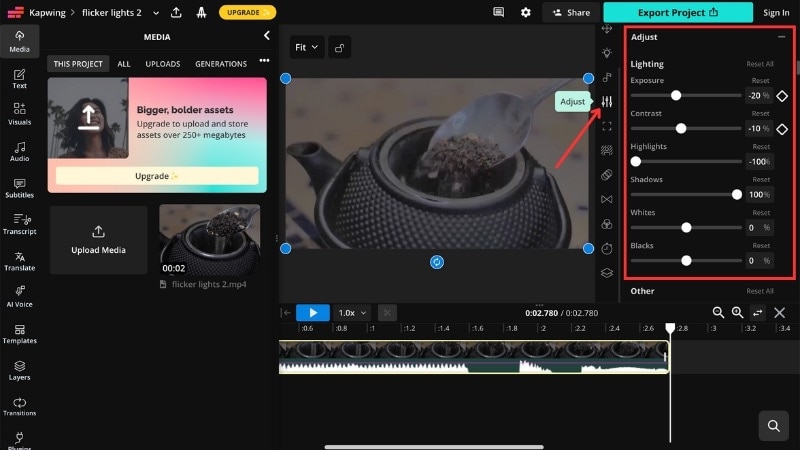Switch to the GENERATIONS tab
Image resolution: width=800 pixels, height=450 pixels.
coord(221,64)
